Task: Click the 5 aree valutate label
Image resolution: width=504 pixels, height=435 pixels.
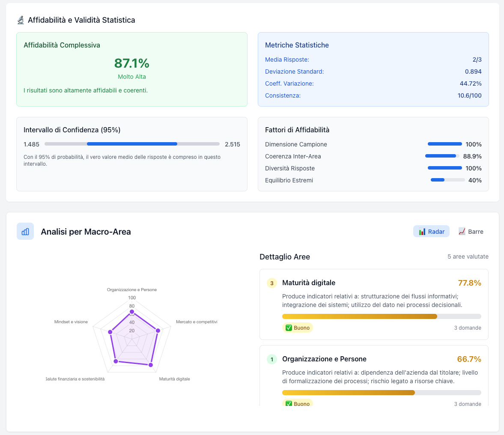Action: [468, 257]
